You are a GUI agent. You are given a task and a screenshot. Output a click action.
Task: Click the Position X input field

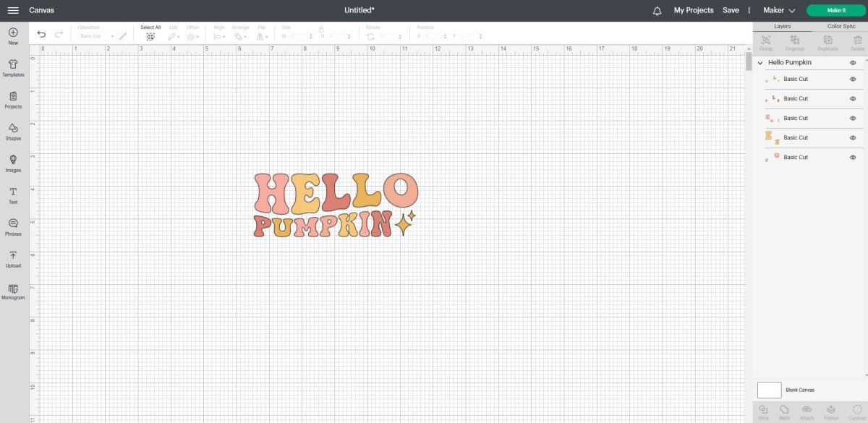(435, 36)
